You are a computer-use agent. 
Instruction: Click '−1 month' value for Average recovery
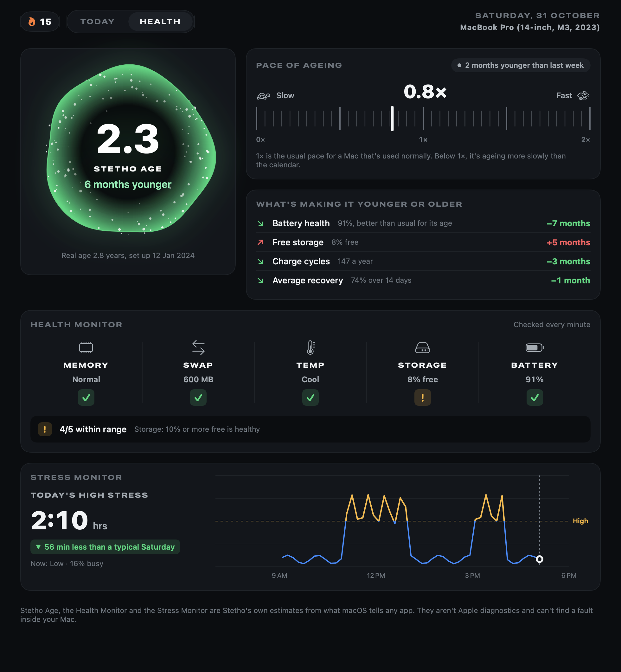pyautogui.click(x=571, y=280)
